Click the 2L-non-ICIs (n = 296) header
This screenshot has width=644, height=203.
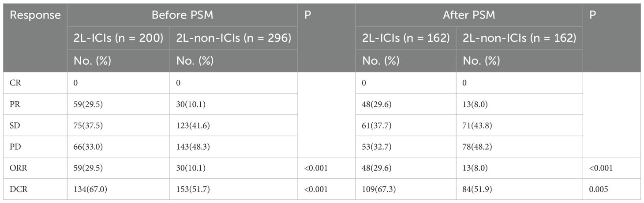point(233,38)
